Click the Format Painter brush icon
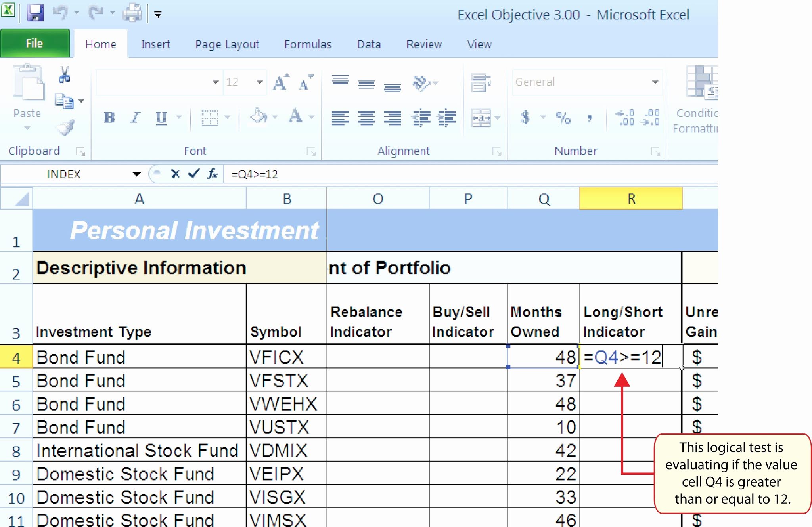Viewport: 812px width, 527px height. pos(65,128)
